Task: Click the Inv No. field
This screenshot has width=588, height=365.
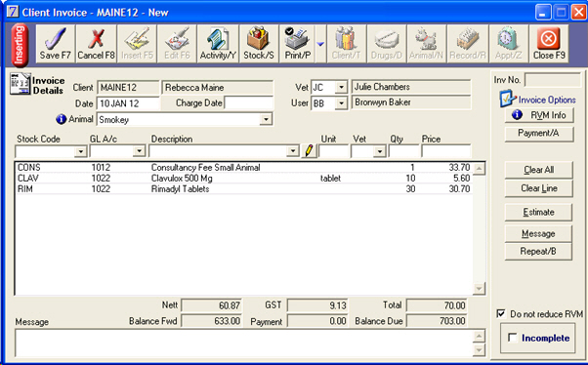Action: point(553,80)
